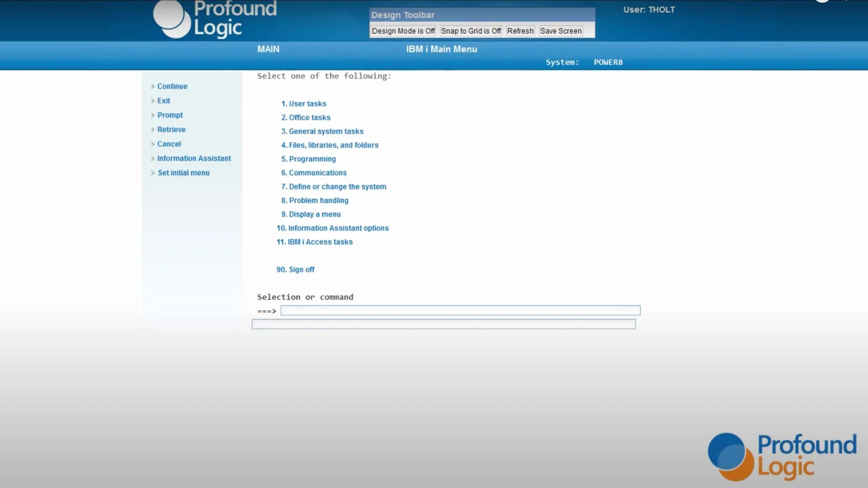Select Display a menu option
Image resolution: width=868 pixels, height=488 pixels.
click(x=311, y=214)
